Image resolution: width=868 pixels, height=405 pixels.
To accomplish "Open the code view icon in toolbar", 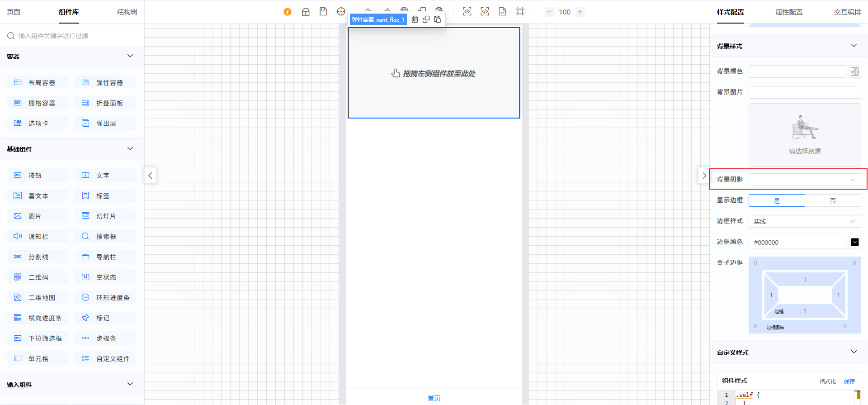I will pyautogui.click(x=485, y=12).
